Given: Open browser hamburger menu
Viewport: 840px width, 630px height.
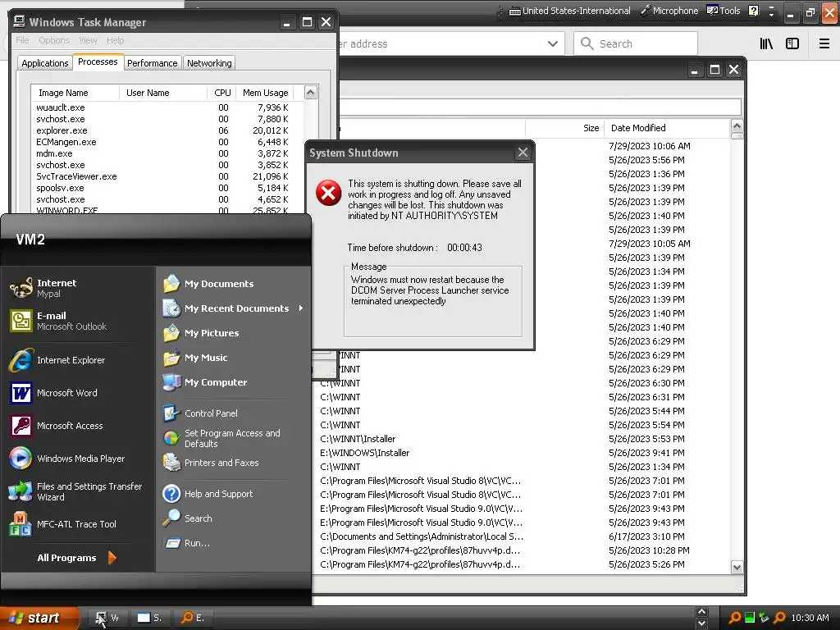Looking at the screenshot, I should coord(824,43).
